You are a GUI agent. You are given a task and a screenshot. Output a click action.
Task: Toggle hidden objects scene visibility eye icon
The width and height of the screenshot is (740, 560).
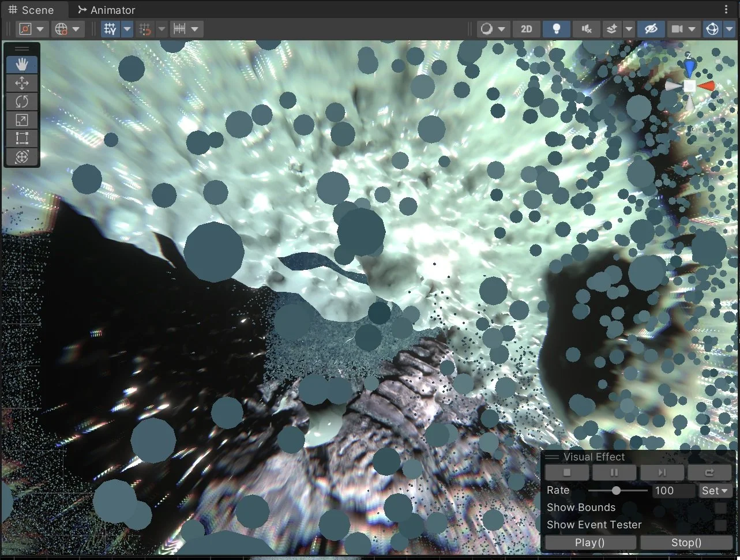(x=651, y=29)
